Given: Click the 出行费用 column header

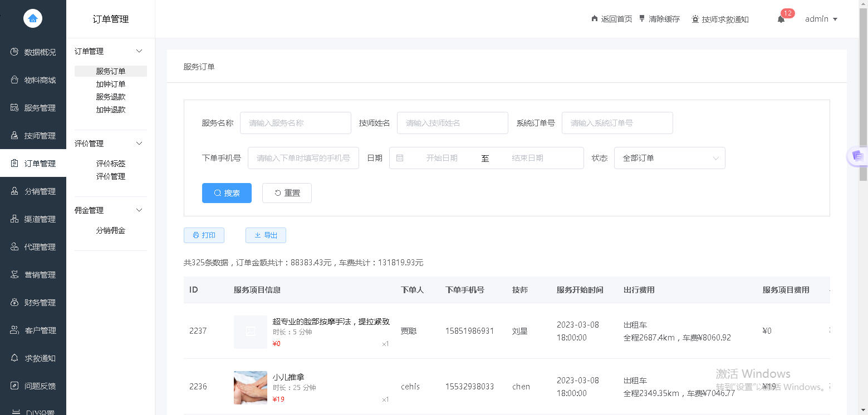Looking at the screenshot, I should (639, 290).
